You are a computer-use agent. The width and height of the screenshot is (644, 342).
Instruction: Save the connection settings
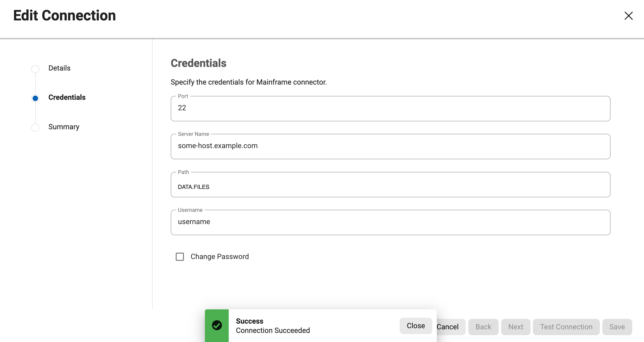[617, 327]
